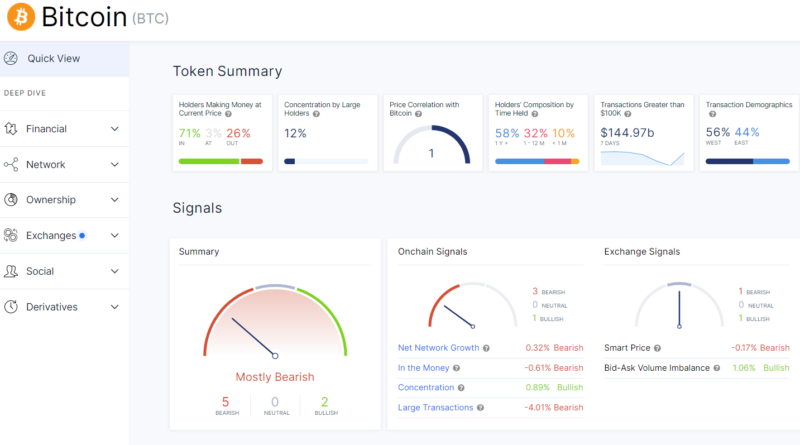Open the Derivatives menu item
The height and width of the screenshot is (445, 800).
coord(64,307)
